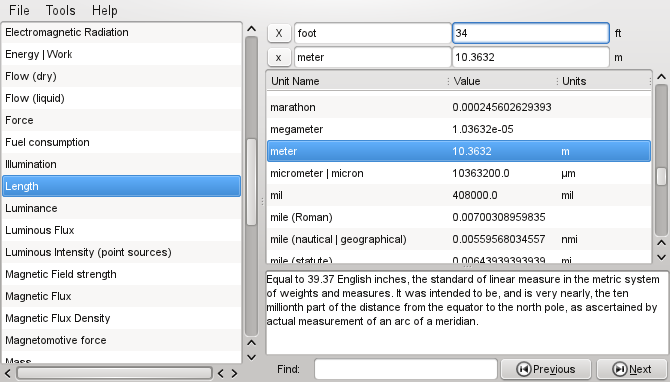Click unit table scroll down arrow at bottom

coord(661,257)
